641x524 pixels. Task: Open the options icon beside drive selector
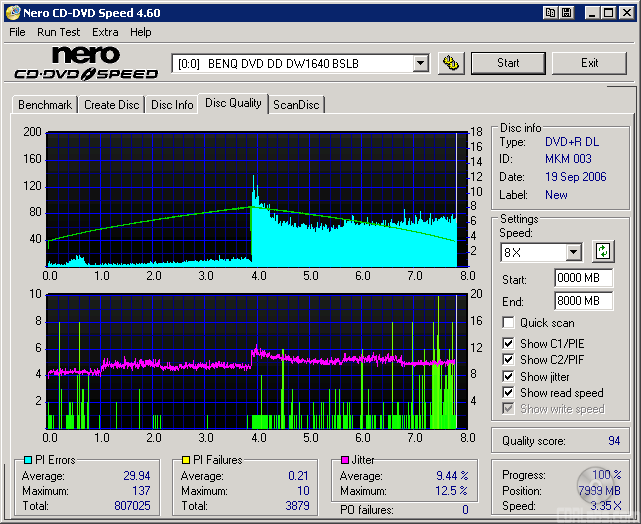[x=452, y=63]
